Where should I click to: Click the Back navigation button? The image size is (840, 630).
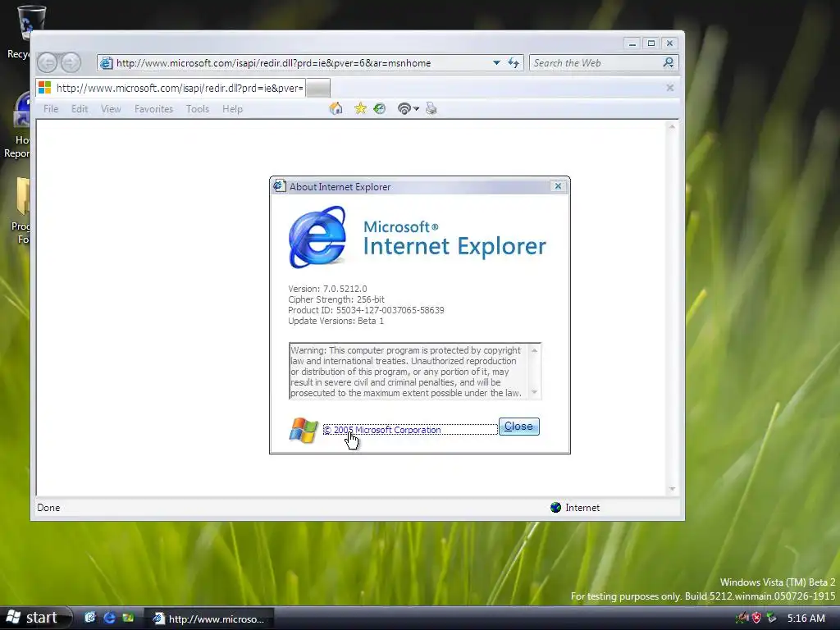pyautogui.click(x=47, y=63)
